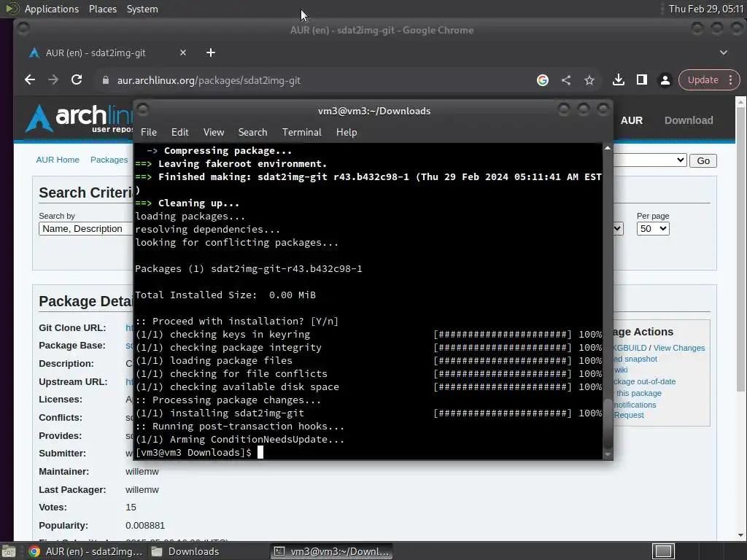Image resolution: width=747 pixels, height=560 pixels.
Task: Click Chrome's forward navigation arrow
Action: [53, 80]
